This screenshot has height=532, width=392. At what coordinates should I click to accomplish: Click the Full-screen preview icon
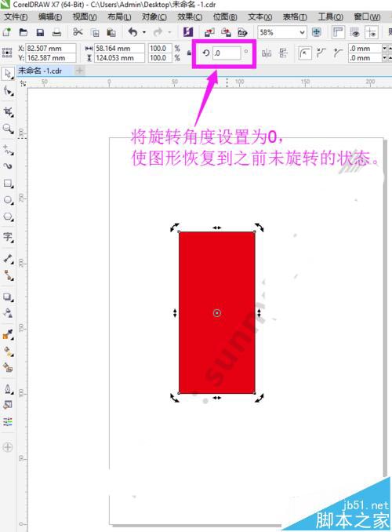[317, 32]
